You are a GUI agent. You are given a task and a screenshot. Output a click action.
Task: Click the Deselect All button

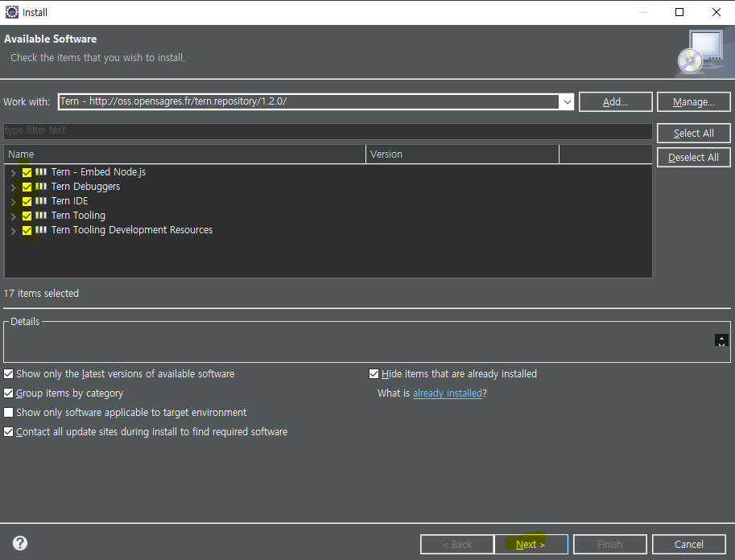[x=694, y=158]
